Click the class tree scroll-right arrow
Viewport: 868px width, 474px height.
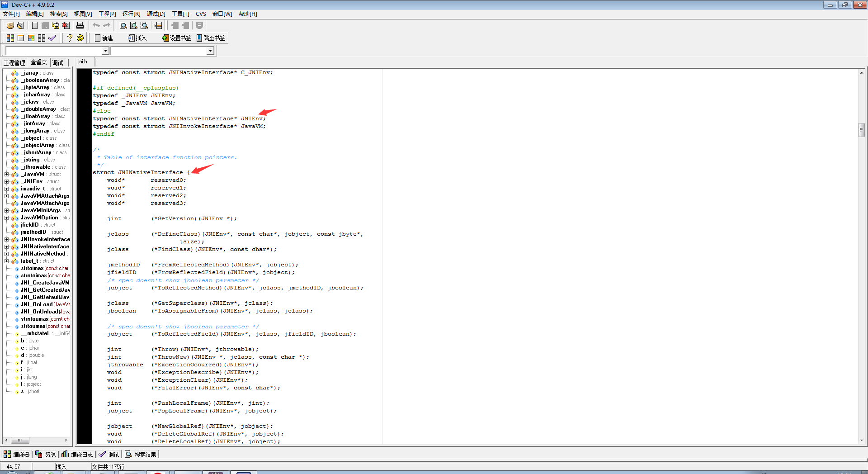click(66, 440)
